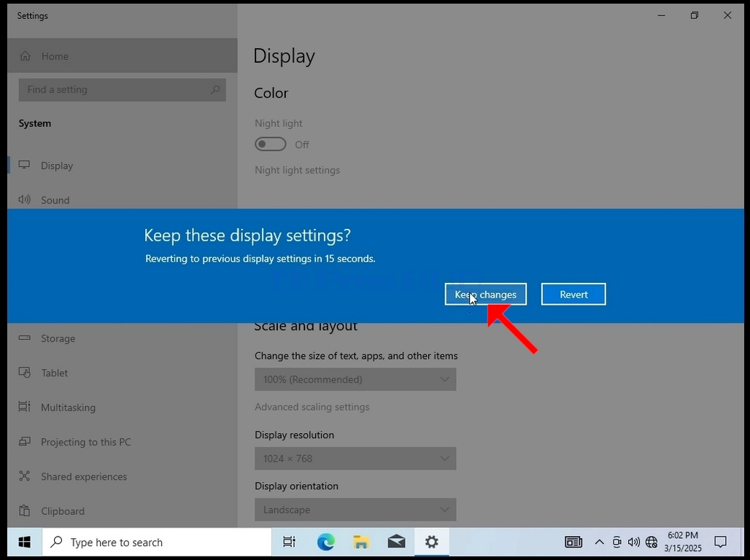The image size is (750, 560).
Task: Click the Task View icon
Action: tap(290, 542)
